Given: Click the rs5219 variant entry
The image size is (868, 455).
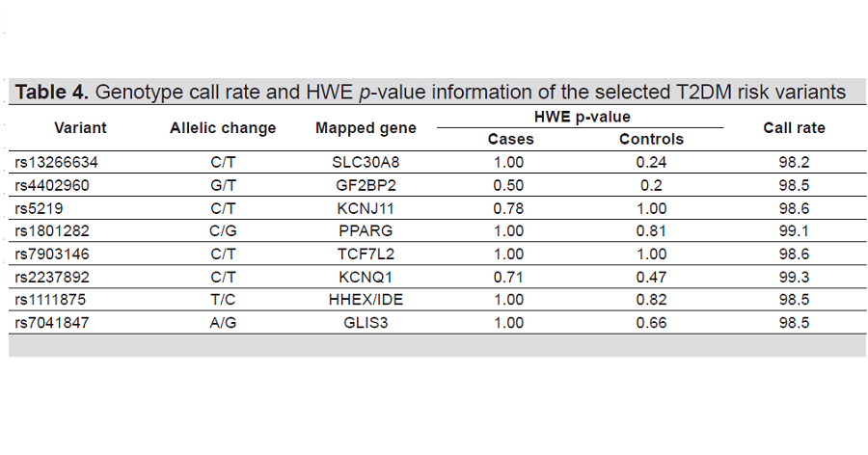Looking at the screenshot, I should click(38, 208).
